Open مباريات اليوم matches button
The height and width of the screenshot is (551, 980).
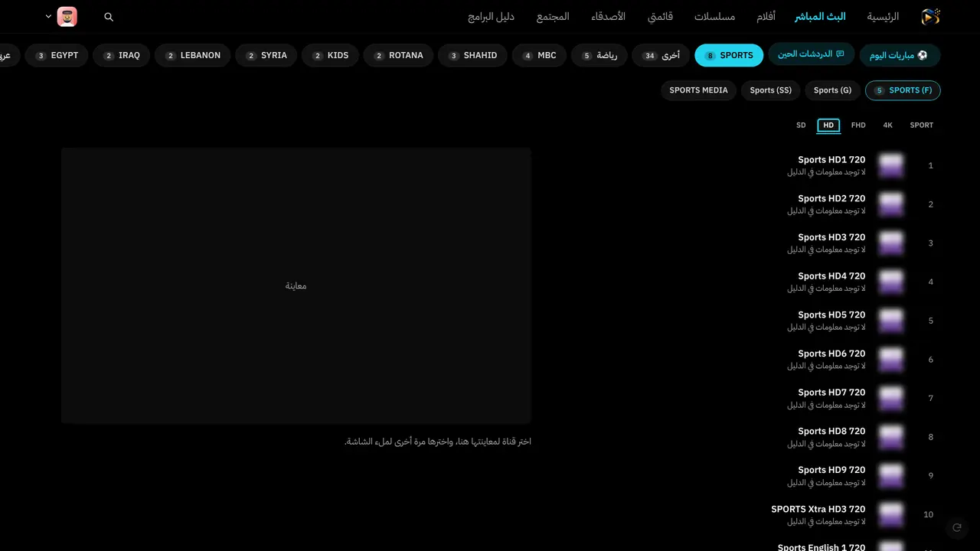pos(900,55)
